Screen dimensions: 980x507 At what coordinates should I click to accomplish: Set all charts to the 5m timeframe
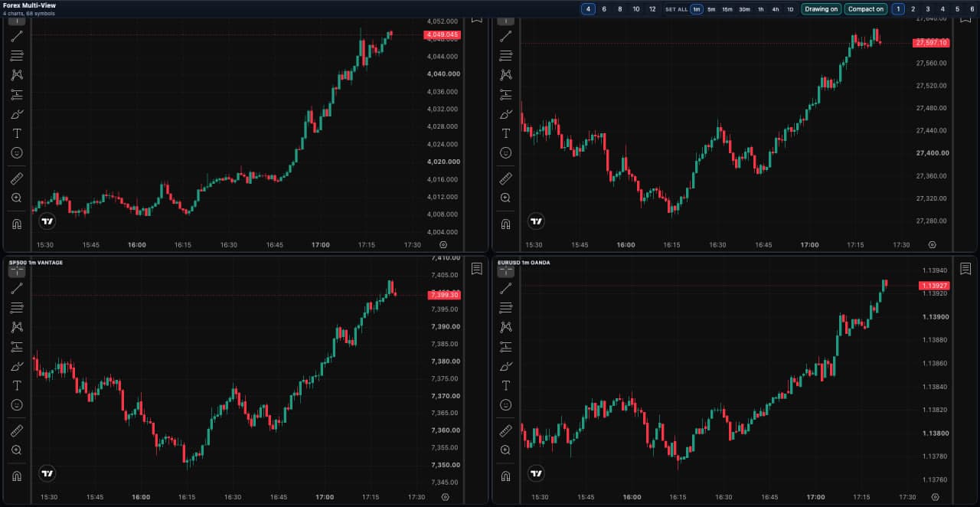tap(711, 9)
